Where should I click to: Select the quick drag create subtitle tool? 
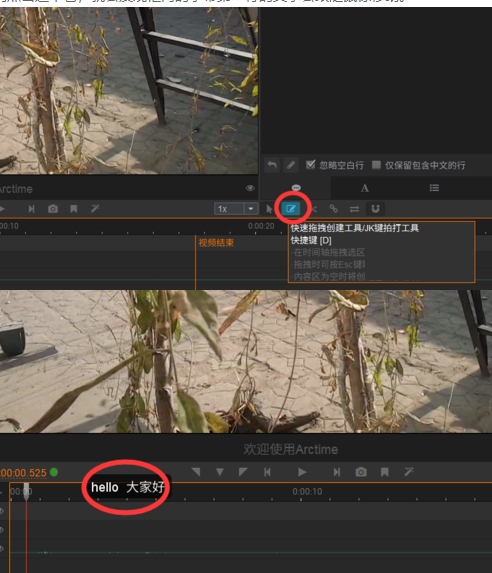291,209
